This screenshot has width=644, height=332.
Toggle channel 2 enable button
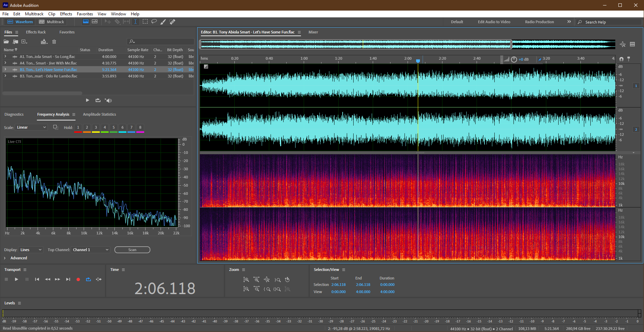(636, 129)
